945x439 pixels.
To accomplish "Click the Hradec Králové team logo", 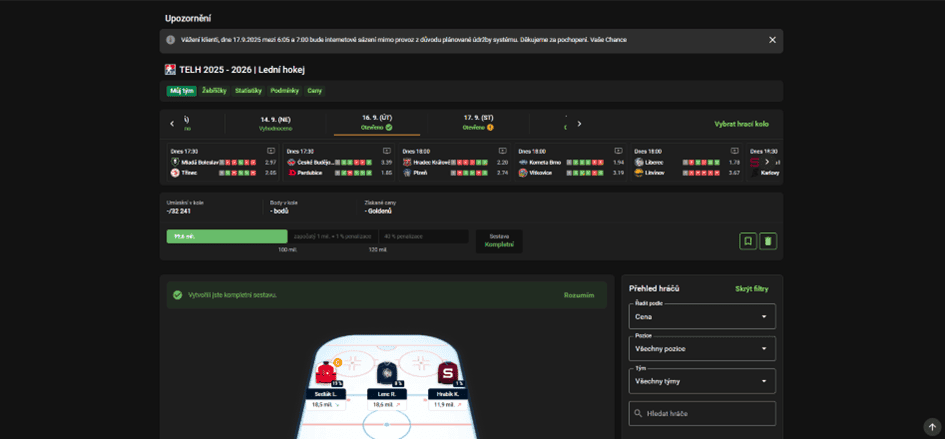I will click(x=407, y=162).
